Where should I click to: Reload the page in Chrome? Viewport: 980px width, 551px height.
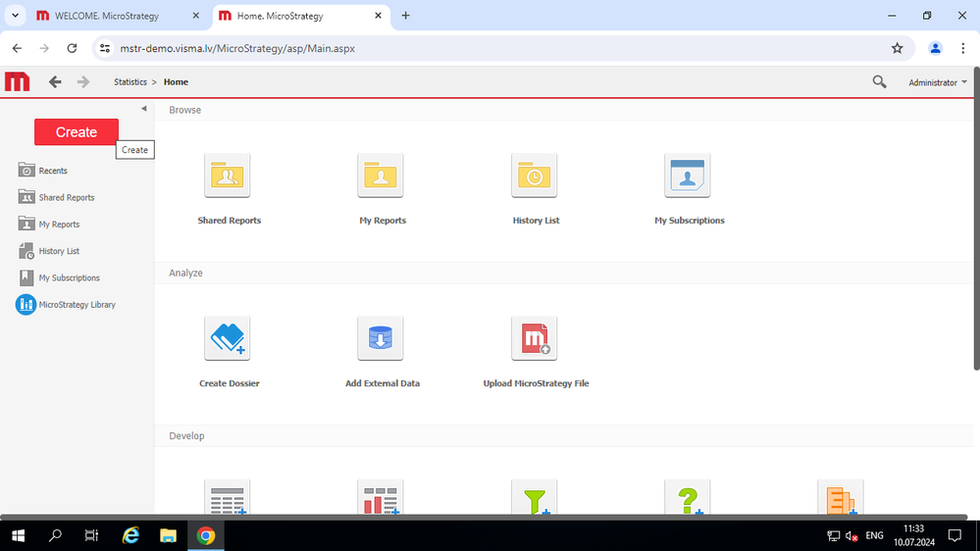[72, 48]
